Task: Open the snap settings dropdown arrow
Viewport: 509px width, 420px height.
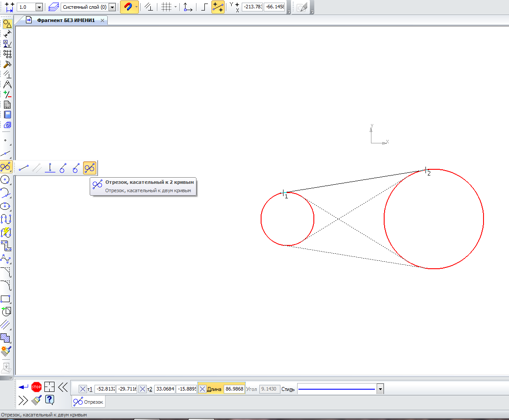Action: pos(137,7)
